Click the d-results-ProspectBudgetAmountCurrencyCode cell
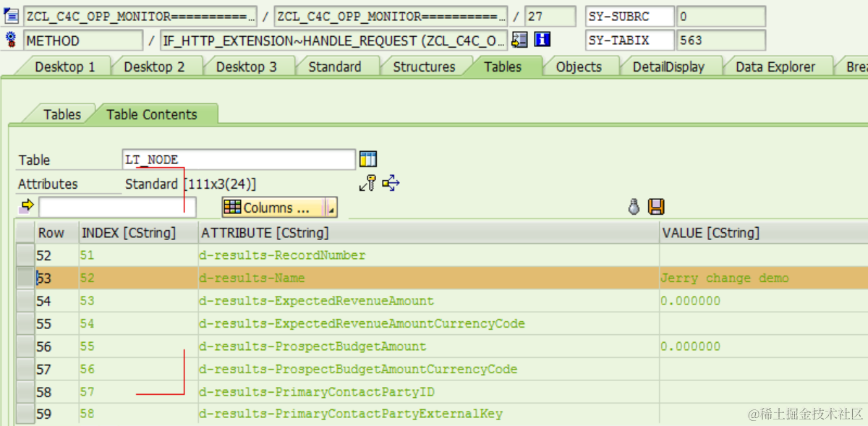Screen dimensions: 868x426 pyautogui.click(x=428, y=369)
